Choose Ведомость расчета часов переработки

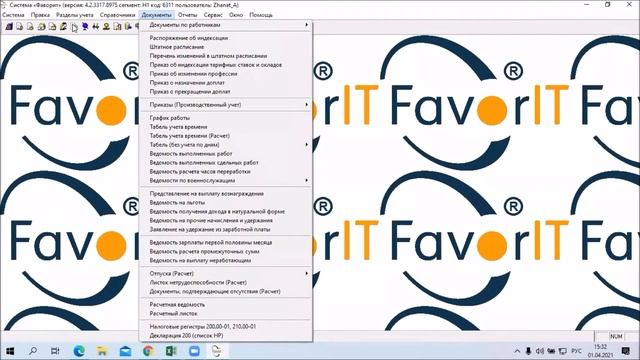click(226, 172)
